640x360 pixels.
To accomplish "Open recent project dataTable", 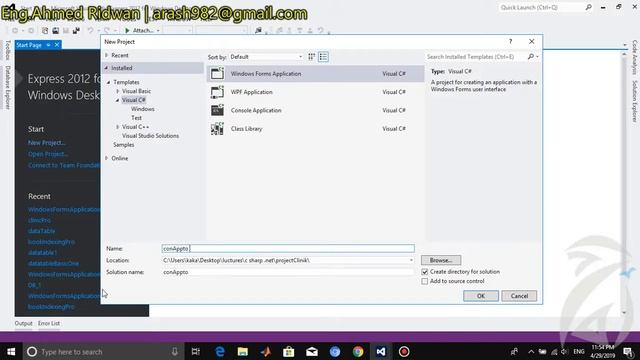I will (41, 231).
